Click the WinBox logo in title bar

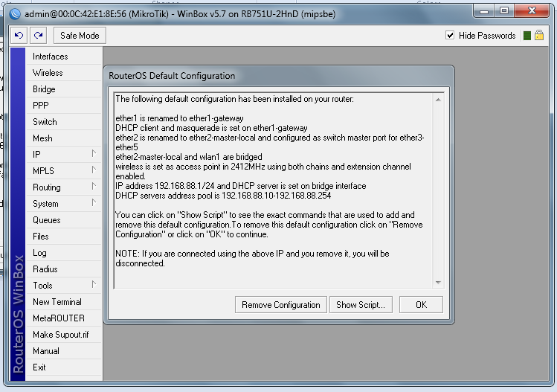click(15, 14)
